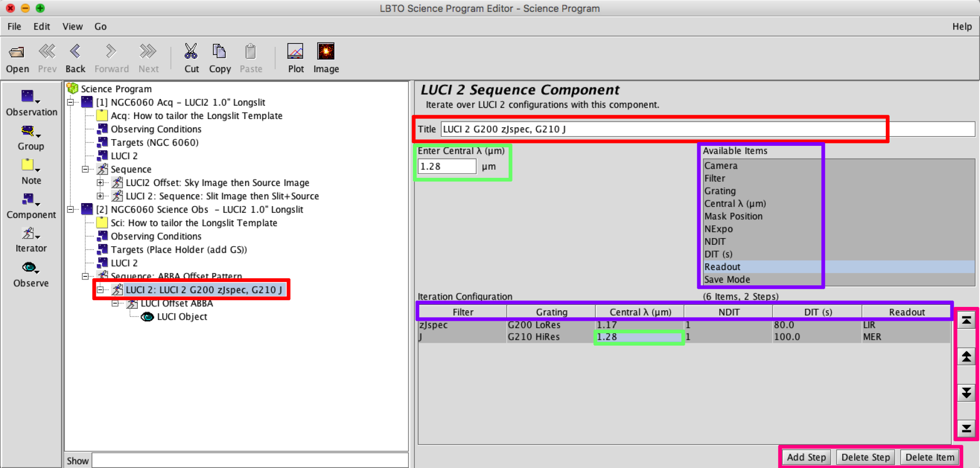Click the Delete Item button
Image resolution: width=980 pixels, height=468 pixels.
930,457
